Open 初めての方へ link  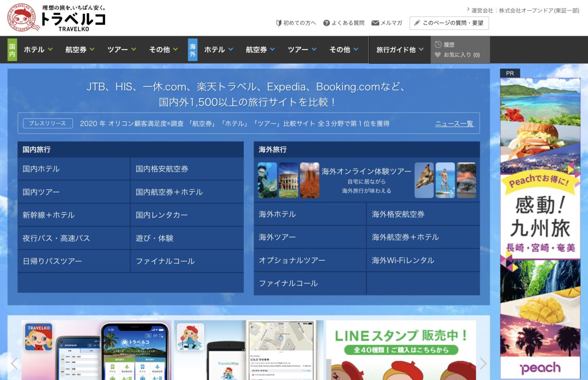(299, 23)
